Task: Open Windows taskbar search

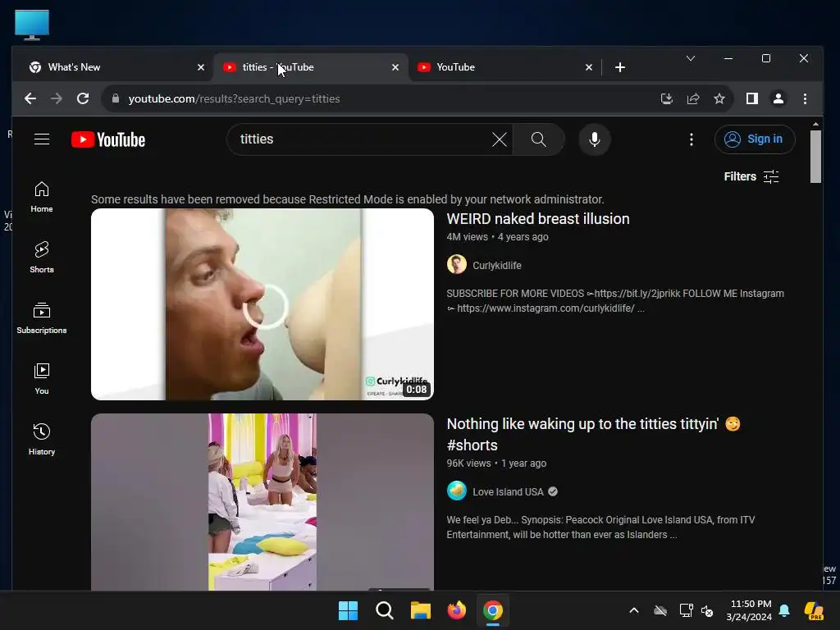Action: click(x=385, y=610)
